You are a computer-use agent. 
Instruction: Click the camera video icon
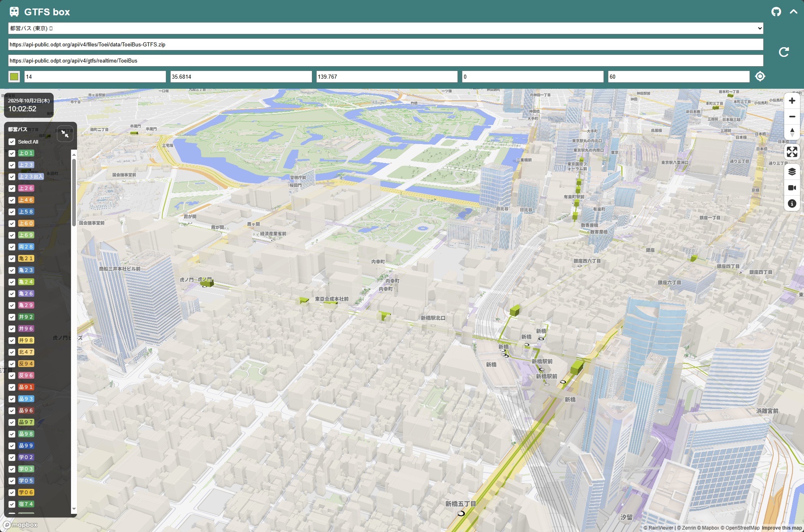tap(792, 188)
